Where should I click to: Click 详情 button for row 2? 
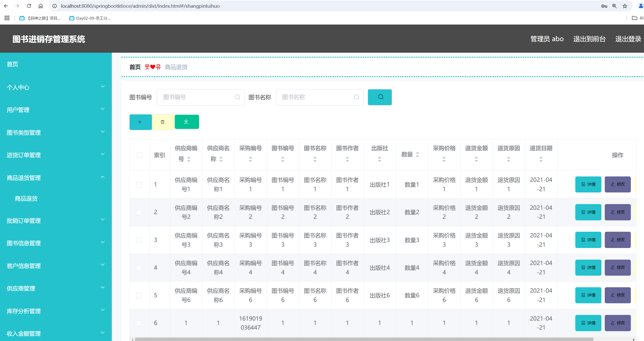click(588, 212)
